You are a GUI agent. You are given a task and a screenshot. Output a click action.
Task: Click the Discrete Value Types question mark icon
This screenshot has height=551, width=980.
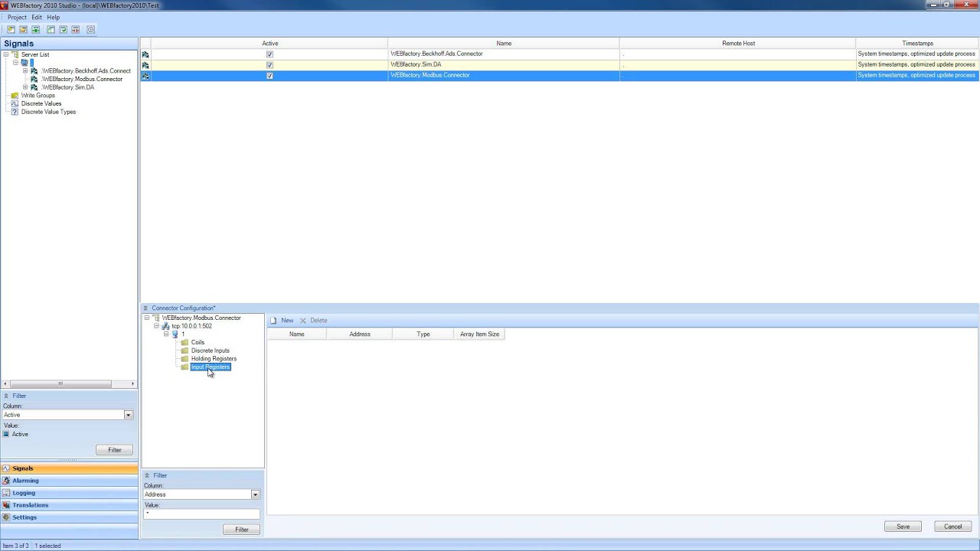point(15,112)
